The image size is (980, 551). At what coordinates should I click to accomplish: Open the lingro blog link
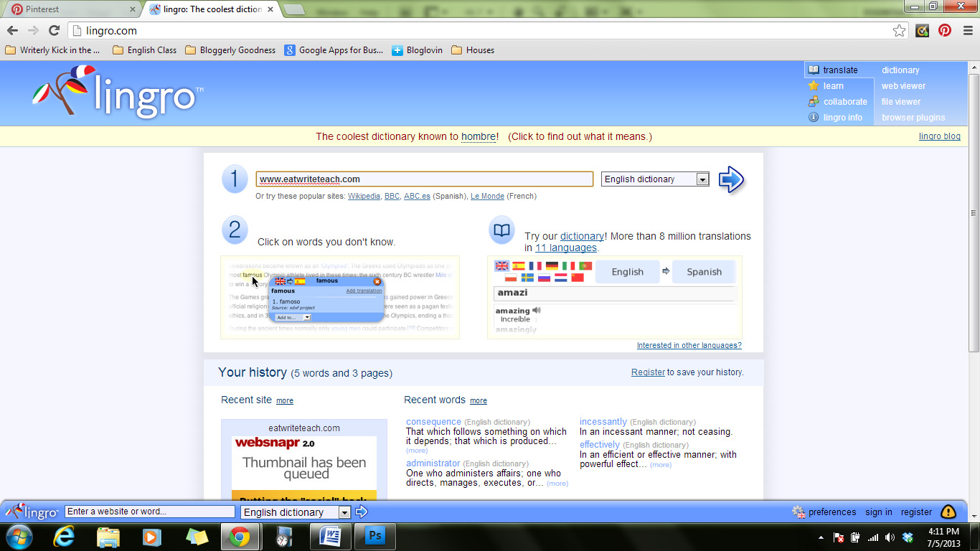click(939, 136)
